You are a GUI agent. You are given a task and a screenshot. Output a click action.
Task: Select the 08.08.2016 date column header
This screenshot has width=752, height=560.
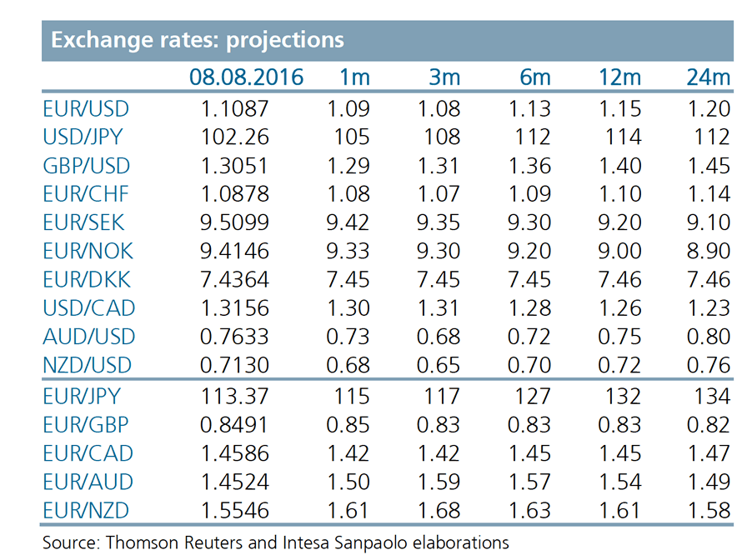pyautogui.click(x=246, y=78)
